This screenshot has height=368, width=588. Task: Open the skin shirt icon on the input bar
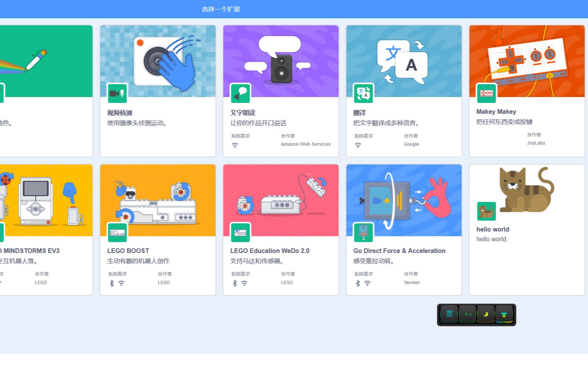504,314
